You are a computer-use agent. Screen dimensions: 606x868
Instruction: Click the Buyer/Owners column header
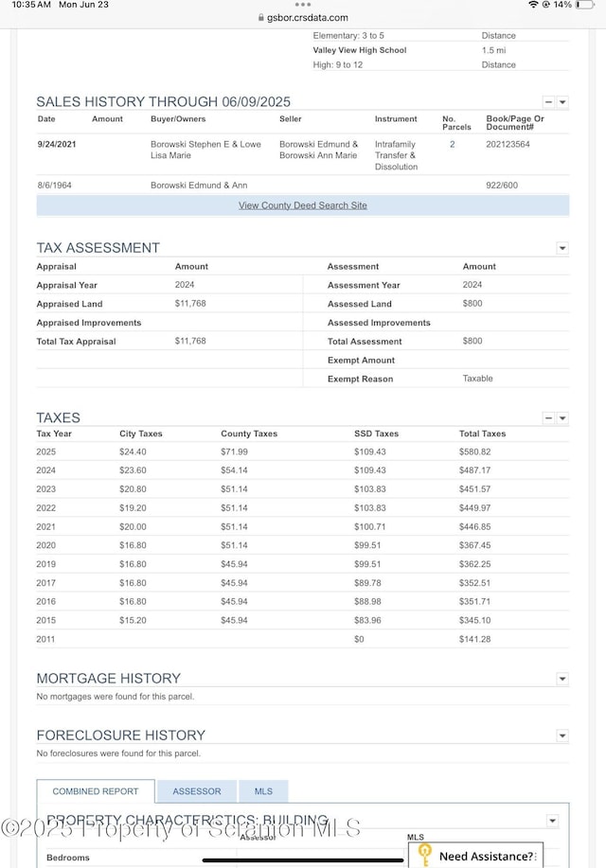tap(178, 119)
